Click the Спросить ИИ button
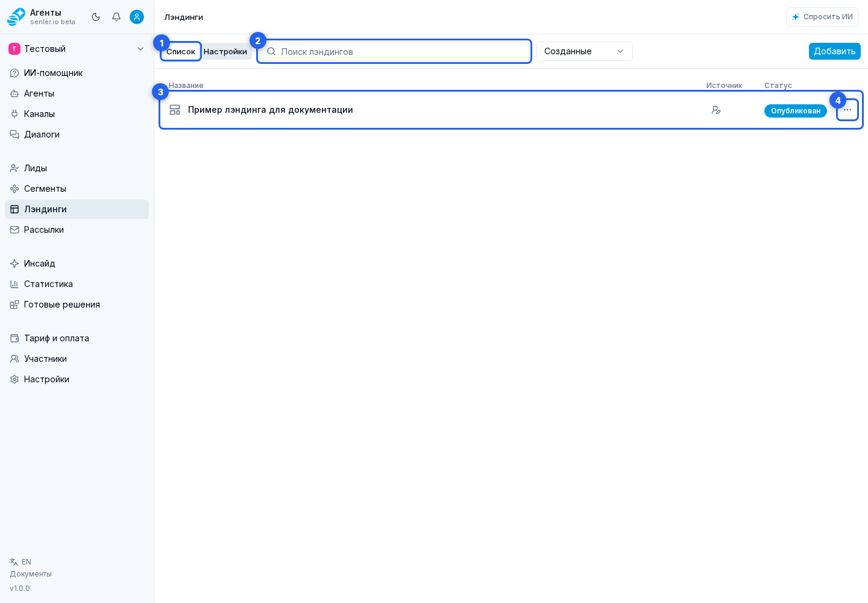This screenshot has width=868, height=603. 822,17
